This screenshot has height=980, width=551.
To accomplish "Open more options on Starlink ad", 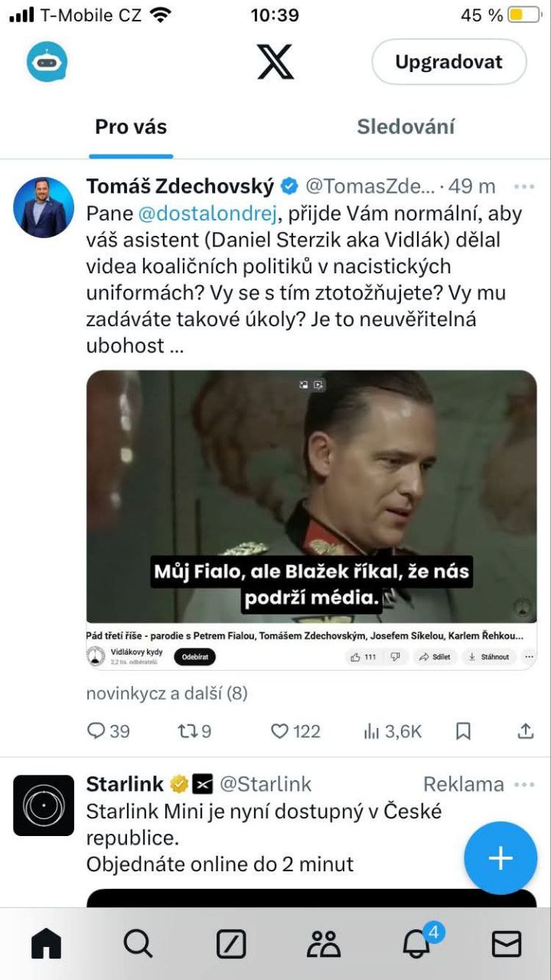I will coord(524,784).
